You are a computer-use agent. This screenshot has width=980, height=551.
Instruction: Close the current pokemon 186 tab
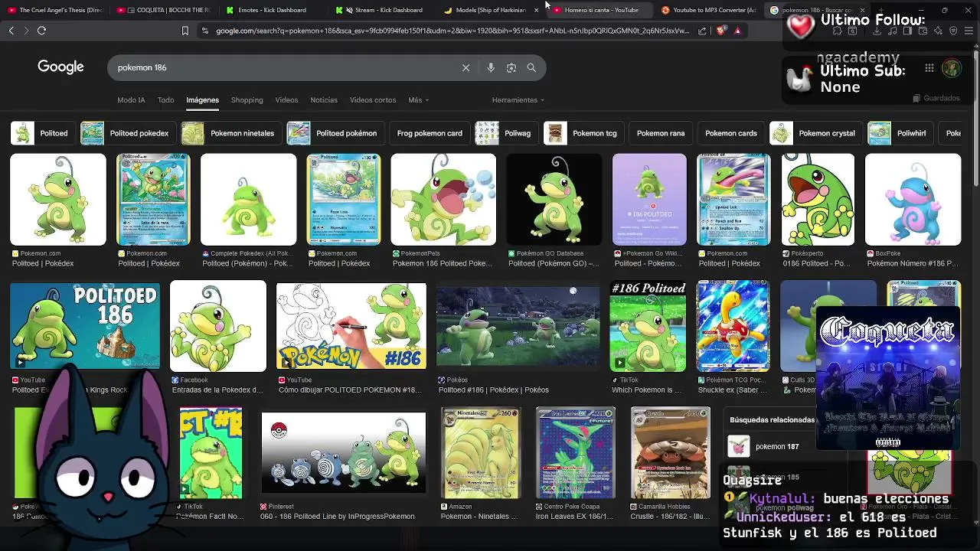(x=862, y=10)
